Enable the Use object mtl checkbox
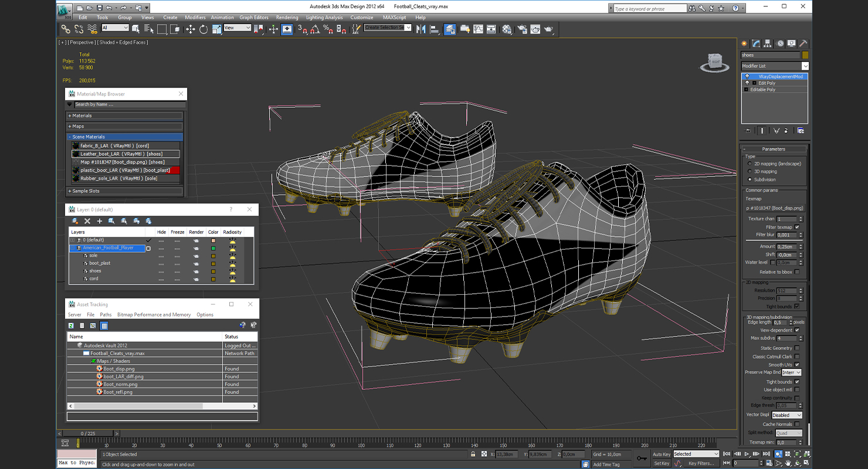Screen dimensions: 868x469 pos(797,389)
